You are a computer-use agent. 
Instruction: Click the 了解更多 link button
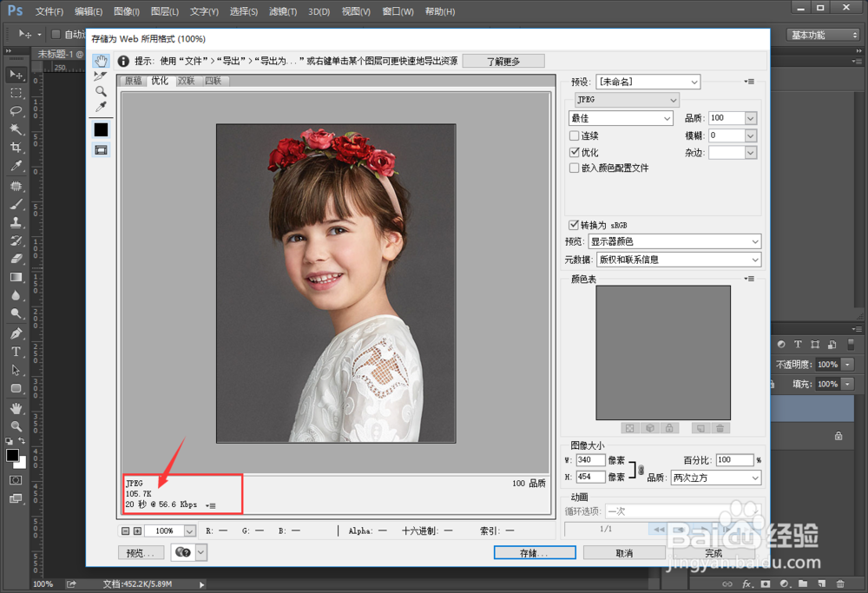click(503, 60)
